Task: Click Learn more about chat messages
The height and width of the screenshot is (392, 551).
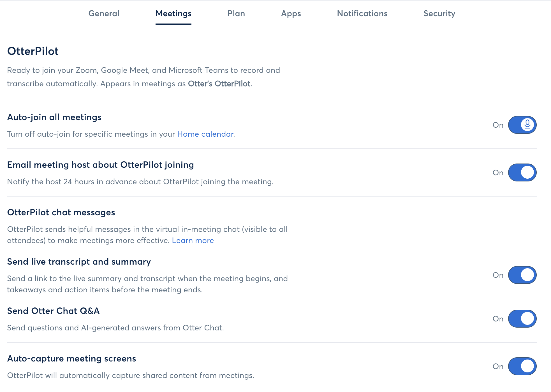Action: 193,241
